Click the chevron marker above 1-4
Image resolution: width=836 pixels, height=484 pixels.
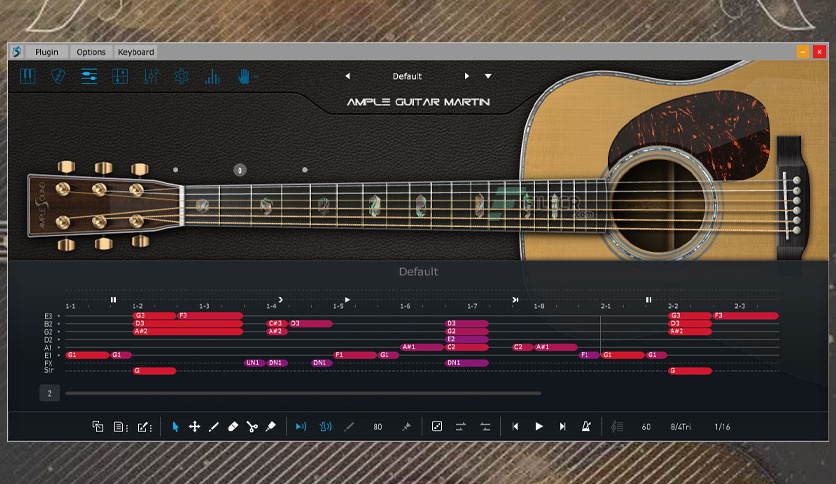pos(280,300)
